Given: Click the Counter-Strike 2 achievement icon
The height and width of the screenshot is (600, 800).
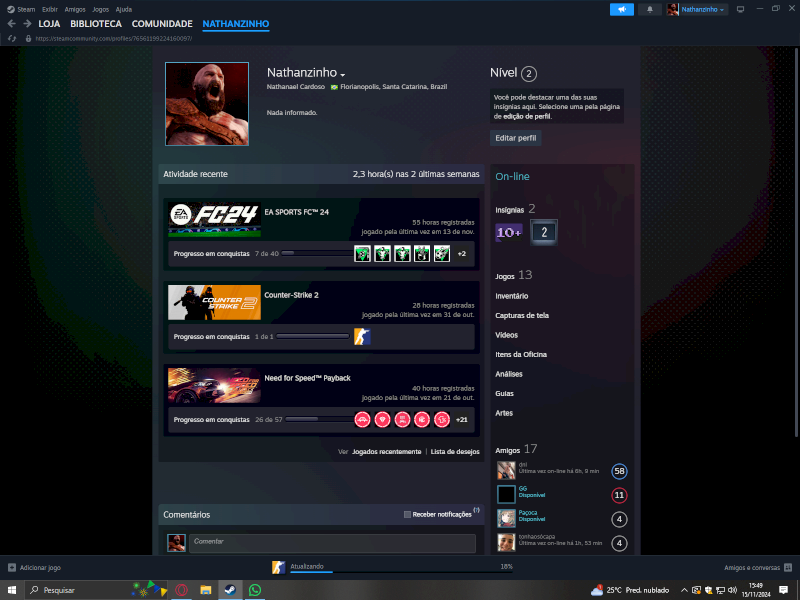Looking at the screenshot, I should pyautogui.click(x=362, y=337).
